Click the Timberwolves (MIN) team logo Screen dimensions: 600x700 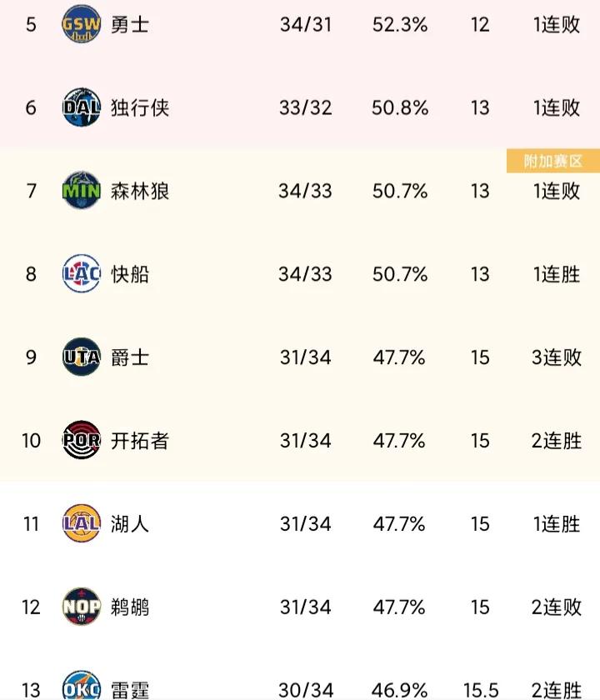coord(81,190)
